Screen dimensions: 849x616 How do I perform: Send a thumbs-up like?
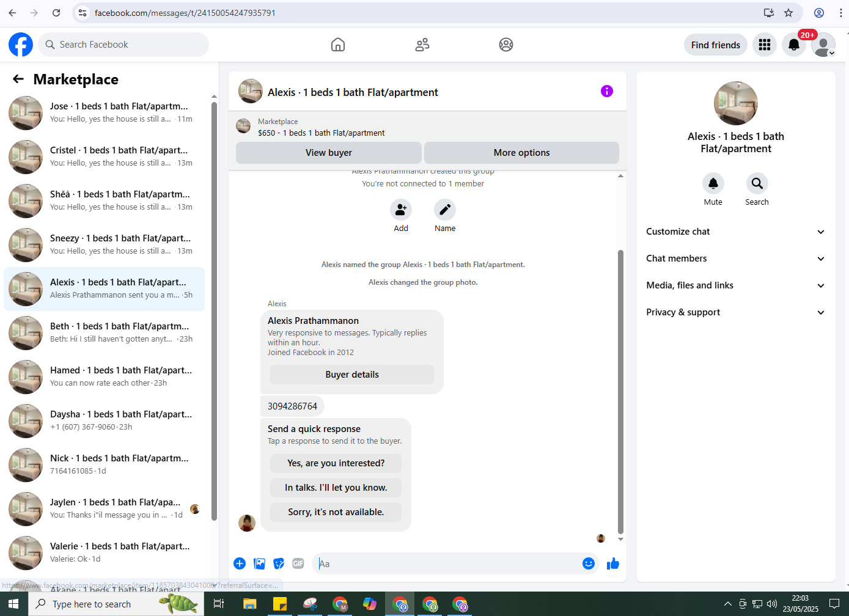613,563
